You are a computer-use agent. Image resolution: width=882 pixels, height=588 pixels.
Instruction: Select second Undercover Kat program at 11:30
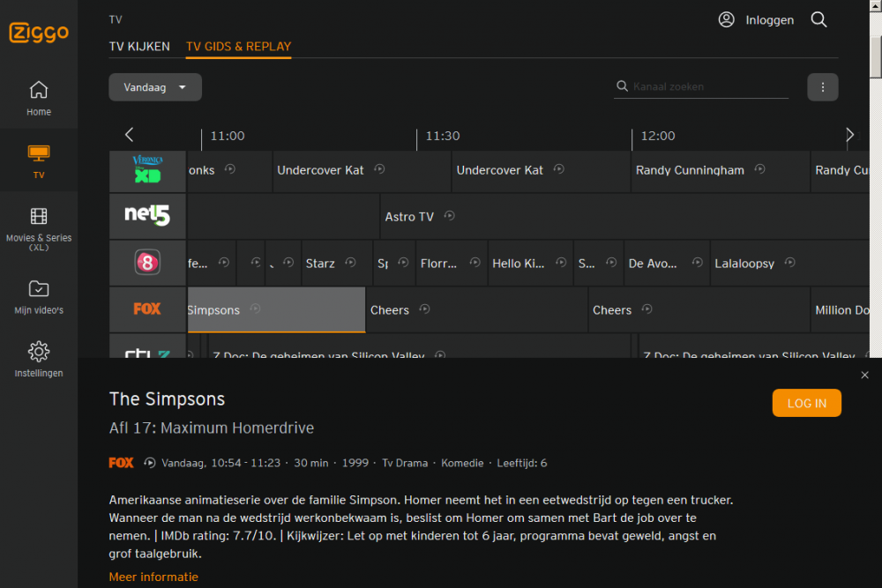[542, 170]
